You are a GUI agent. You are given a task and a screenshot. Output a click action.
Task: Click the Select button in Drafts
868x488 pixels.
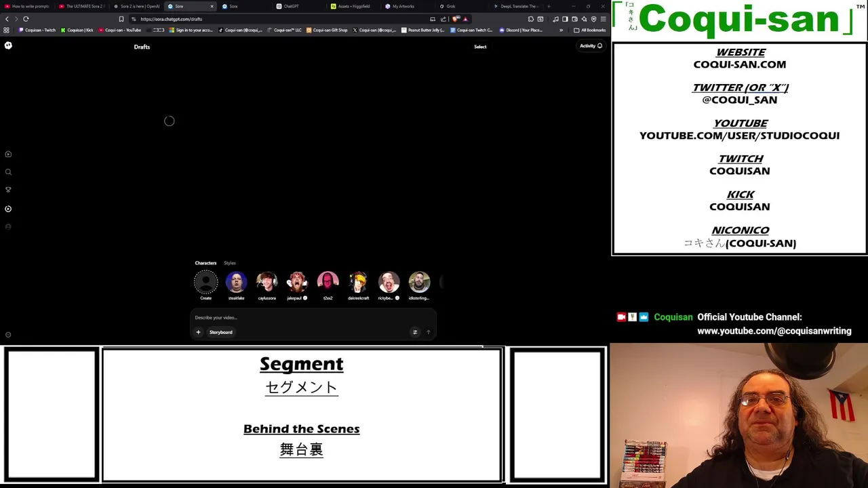(480, 47)
